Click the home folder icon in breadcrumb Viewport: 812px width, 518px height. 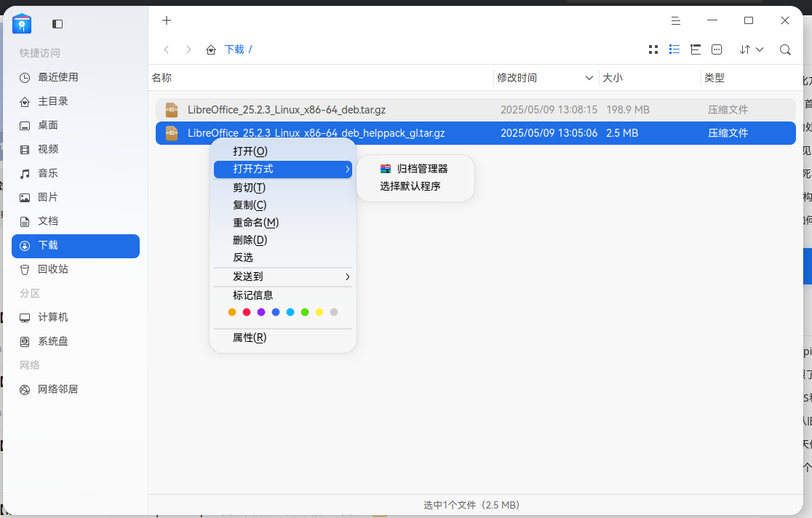(x=211, y=49)
